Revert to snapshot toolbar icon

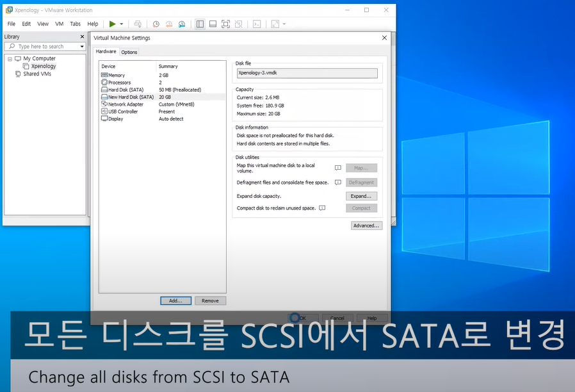tap(168, 24)
